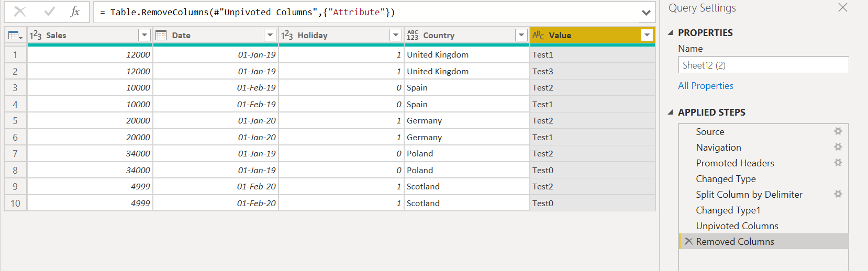Click inside the formula bar text
The width and height of the screenshot is (868, 271).
click(366, 12)
